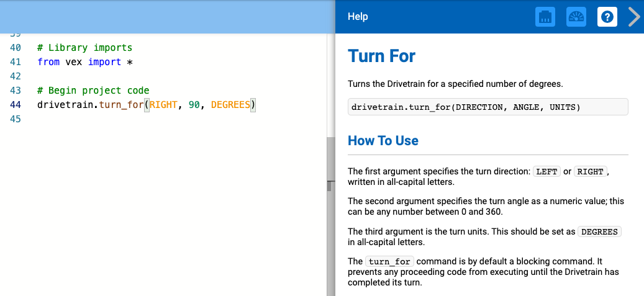644x296 pixels.
Task: Click the Help panel title
Action: point(358,17)
